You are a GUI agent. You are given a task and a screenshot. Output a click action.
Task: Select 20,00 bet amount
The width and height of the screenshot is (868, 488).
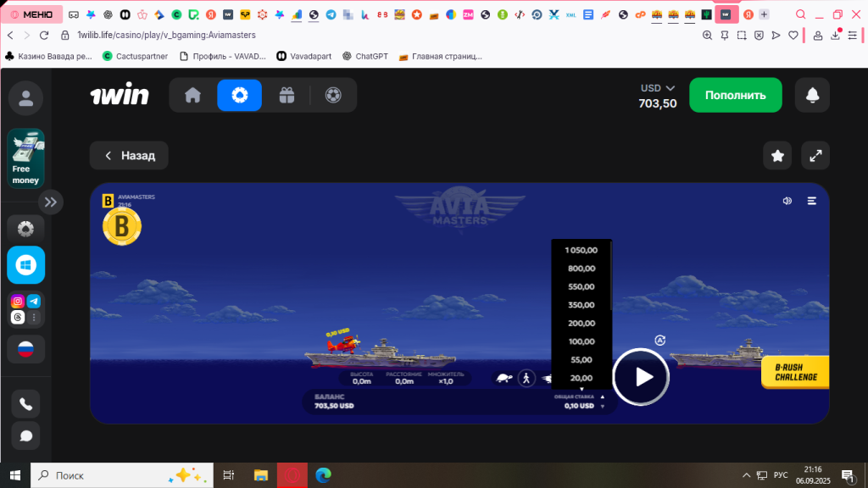pyautogui.click(x=581, y=378)
